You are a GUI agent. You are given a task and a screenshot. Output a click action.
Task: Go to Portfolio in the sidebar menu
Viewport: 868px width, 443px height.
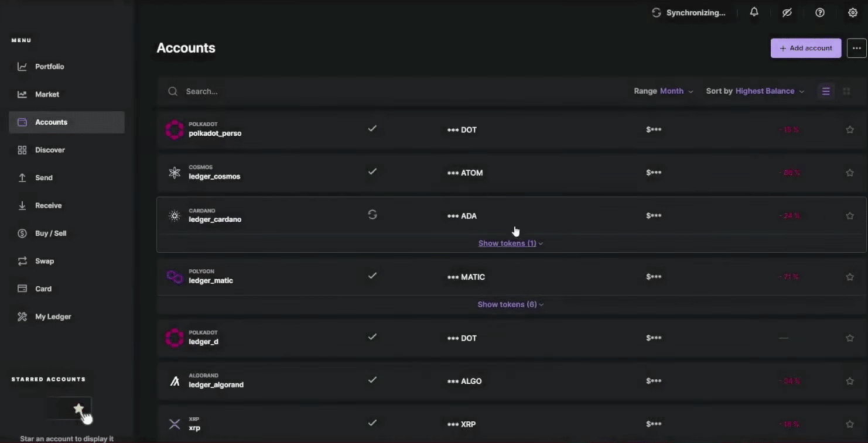[49, 67]
